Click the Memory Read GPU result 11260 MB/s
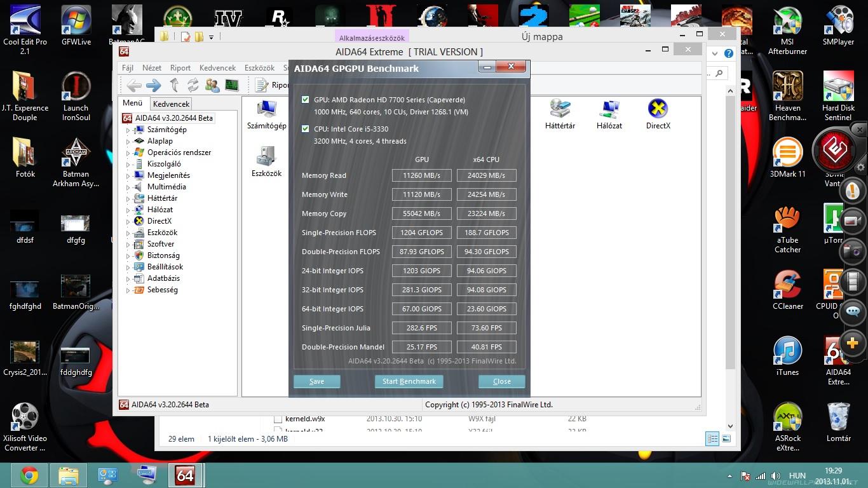This screenshot has width=868, height=488. pos(421,175)
